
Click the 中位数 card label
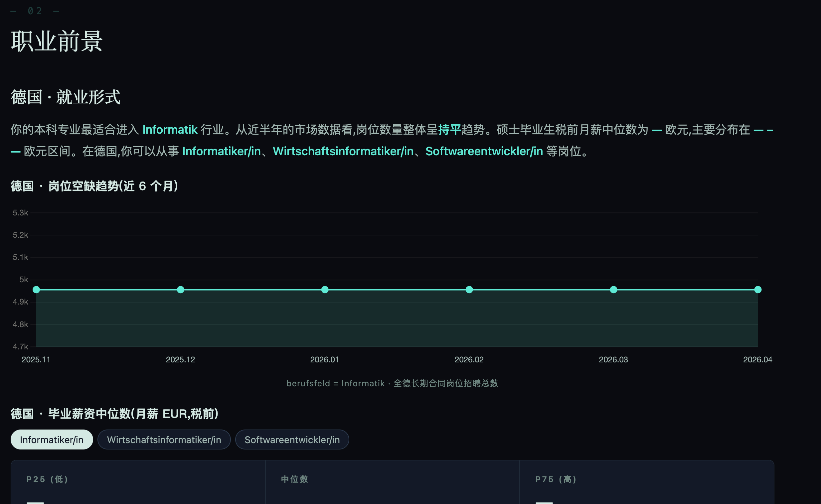point(294,479)
